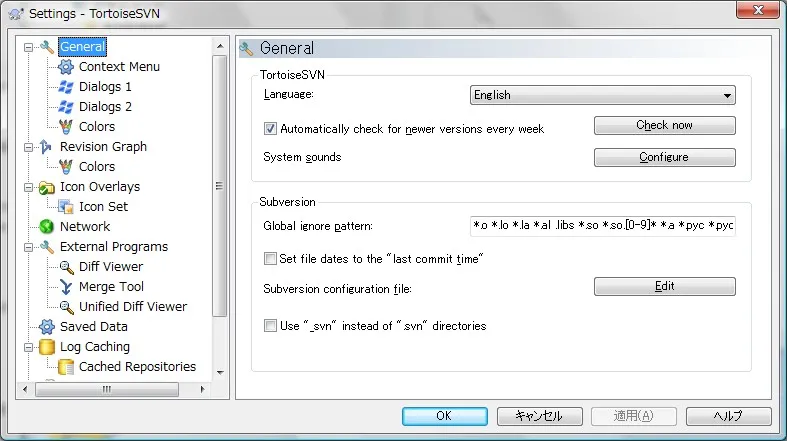Collapse the External Programs tree node
The height and width of the screenshot is (441, 787).
pos(29,247)
